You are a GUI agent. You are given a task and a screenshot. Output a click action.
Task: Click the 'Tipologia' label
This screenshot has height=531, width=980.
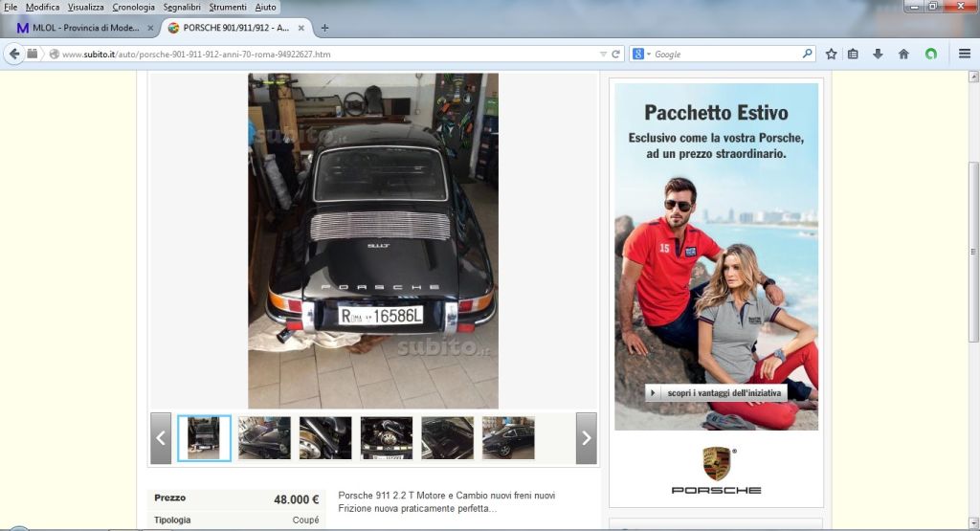(172, 520)
